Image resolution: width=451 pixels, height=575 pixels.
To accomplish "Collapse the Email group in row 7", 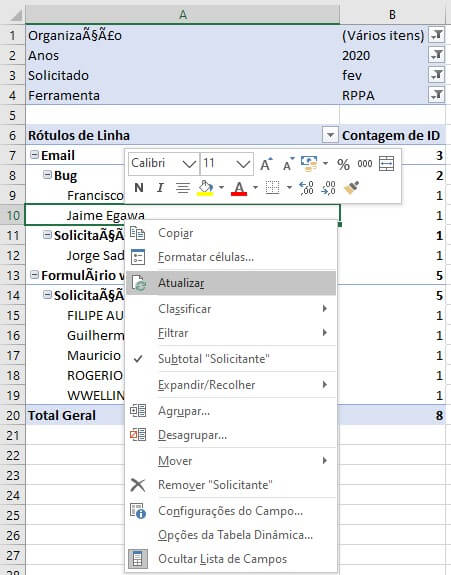I will 34,155.
